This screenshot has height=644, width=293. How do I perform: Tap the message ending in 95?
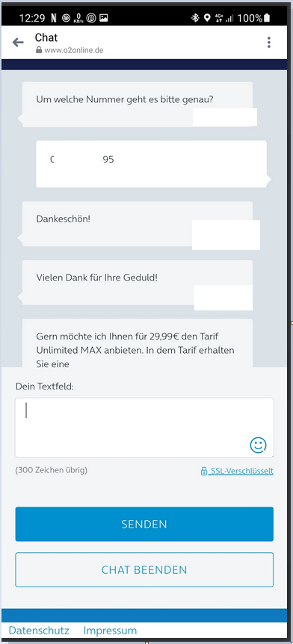coord(152,164)
